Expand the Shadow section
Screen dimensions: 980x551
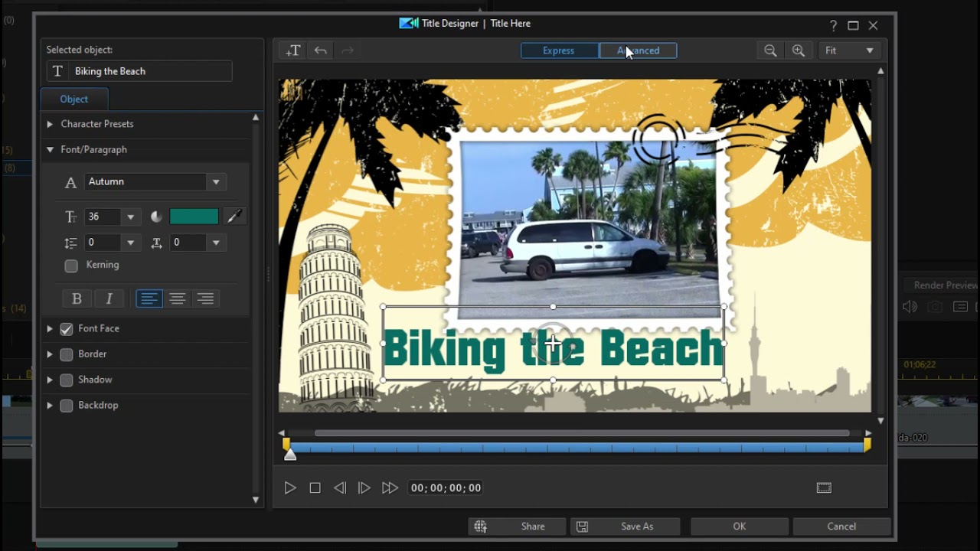[50, 380]
